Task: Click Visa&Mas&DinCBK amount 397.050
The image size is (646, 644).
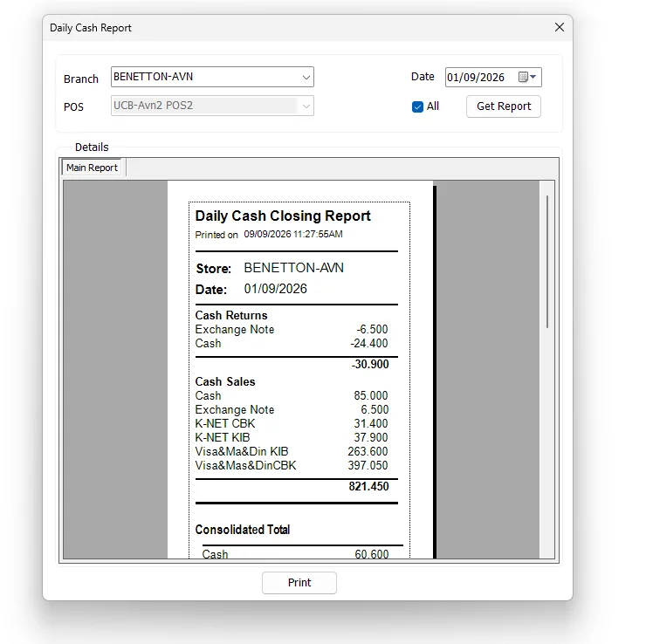Action: (368, 466)
